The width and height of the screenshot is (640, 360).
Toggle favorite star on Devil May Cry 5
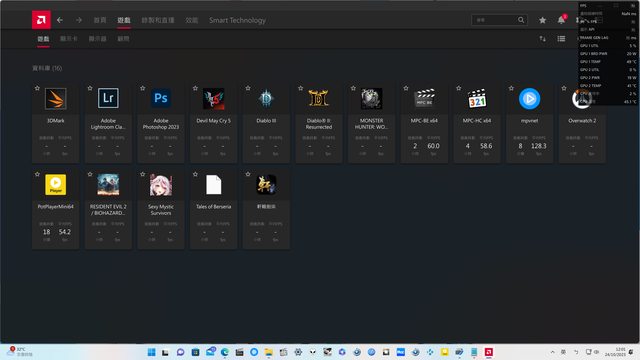(195, 88)
